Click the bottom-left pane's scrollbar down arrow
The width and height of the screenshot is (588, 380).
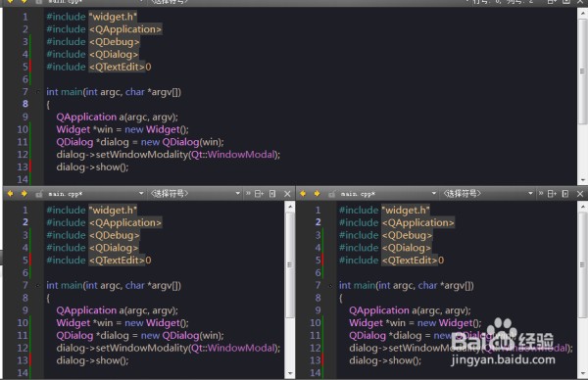click(x=289, y=373)
